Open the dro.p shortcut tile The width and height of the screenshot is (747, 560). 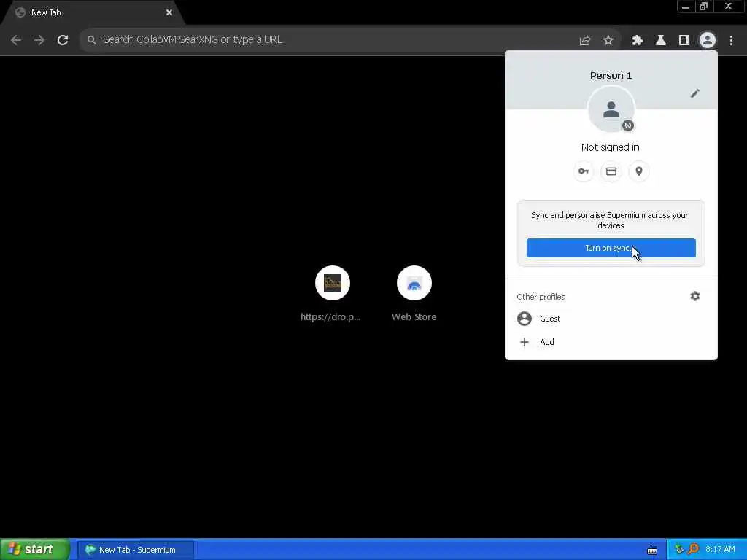coord(332,295)
